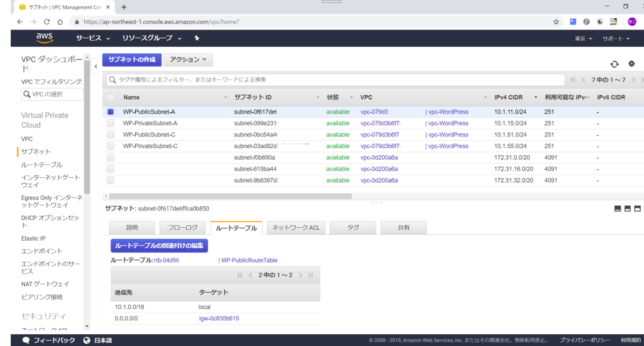Click the VPC の選択 filter field
This screenshot has height=346, width=644.
(x=53, y=94)
